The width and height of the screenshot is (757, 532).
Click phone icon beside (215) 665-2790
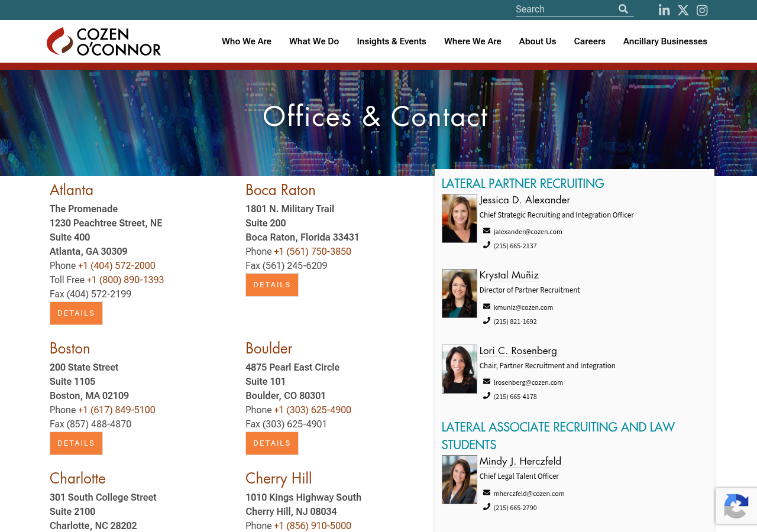coord(487,507)
